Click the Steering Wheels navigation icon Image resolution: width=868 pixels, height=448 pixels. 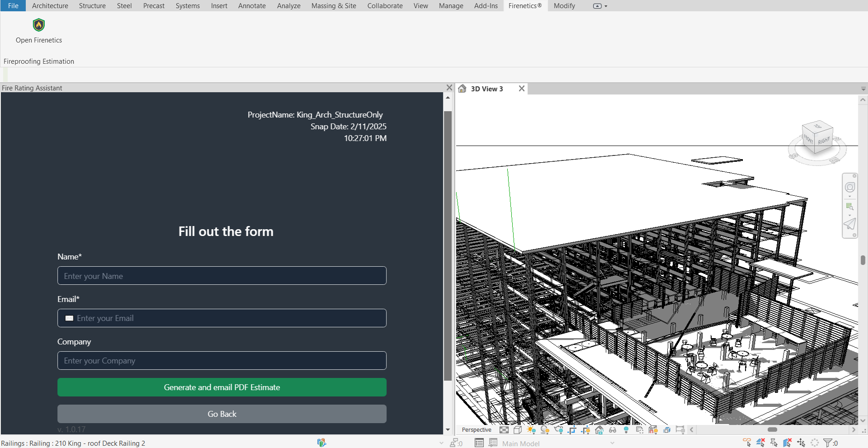[x=850, y=187]
